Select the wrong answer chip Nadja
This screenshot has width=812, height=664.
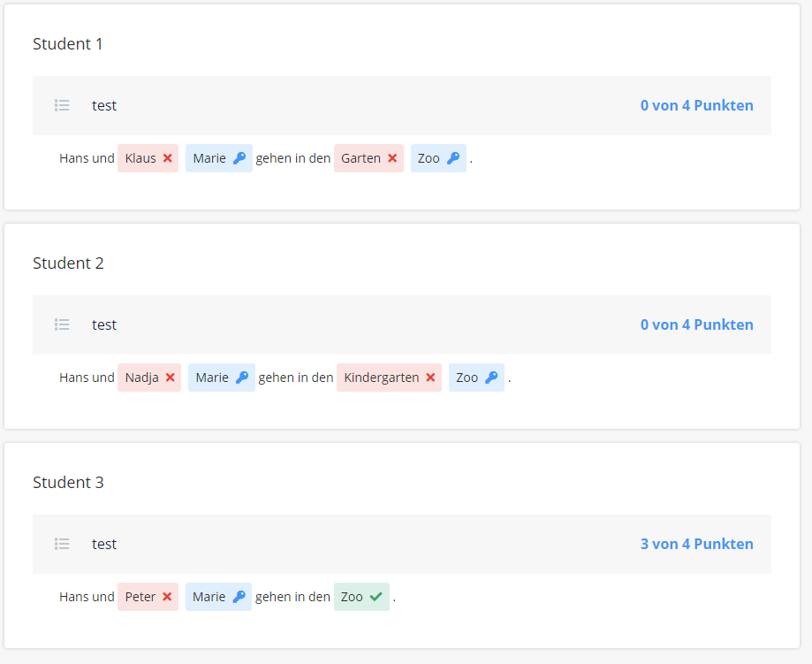click(x=142, y=378)
